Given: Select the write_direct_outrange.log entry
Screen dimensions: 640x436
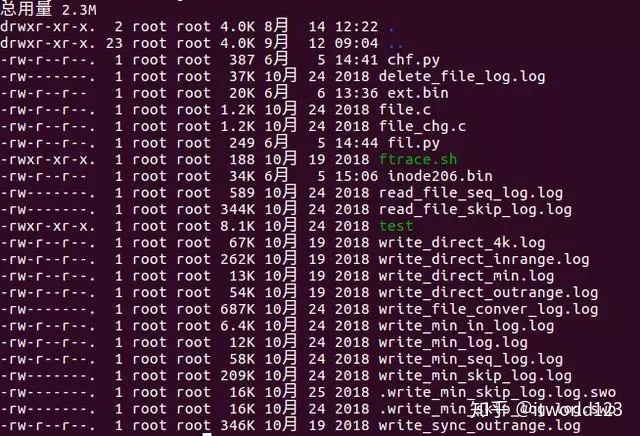Looking at the screenshot, I should point(489,293).
